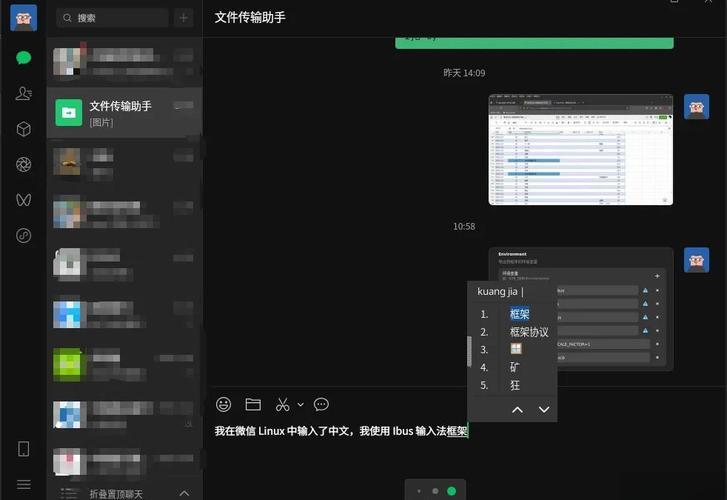
Task: Click the avatar beside the spreadsheet image
Action: pos(696,107)
